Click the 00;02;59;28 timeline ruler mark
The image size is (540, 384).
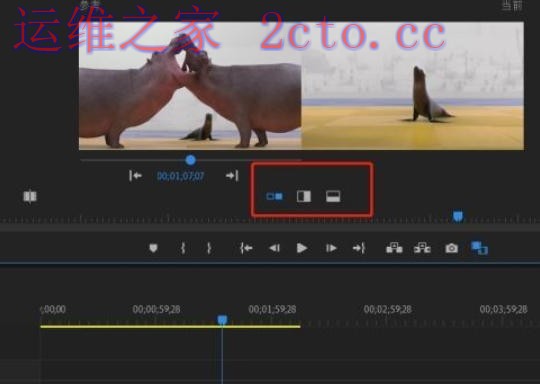coord(387,309)
